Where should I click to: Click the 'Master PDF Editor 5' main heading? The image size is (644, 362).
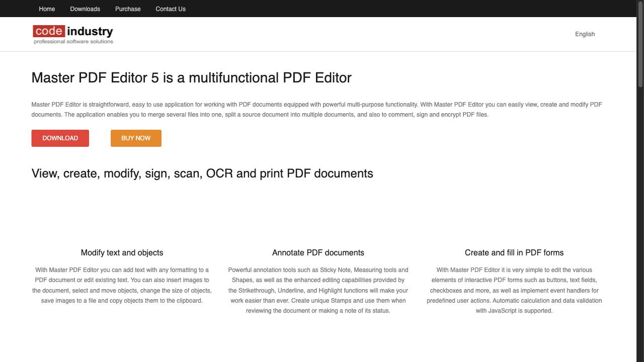pyautogui.click(x=191, y=78)
